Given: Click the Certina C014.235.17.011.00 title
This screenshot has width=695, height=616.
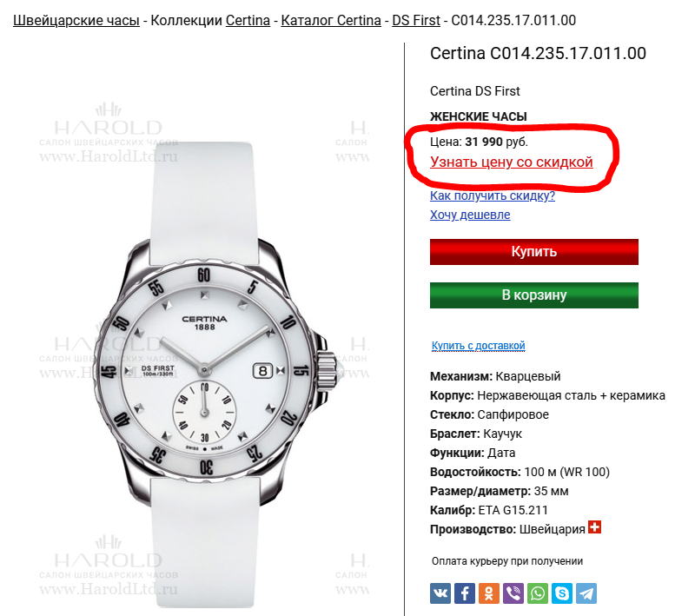Looking at the screenshot, I should coord(538,54).
